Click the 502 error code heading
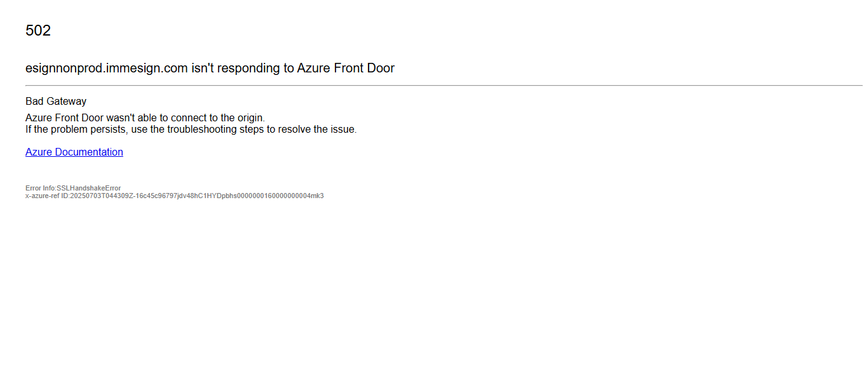Viewport: 868px width, 374px height. click(x=38, y=30)
